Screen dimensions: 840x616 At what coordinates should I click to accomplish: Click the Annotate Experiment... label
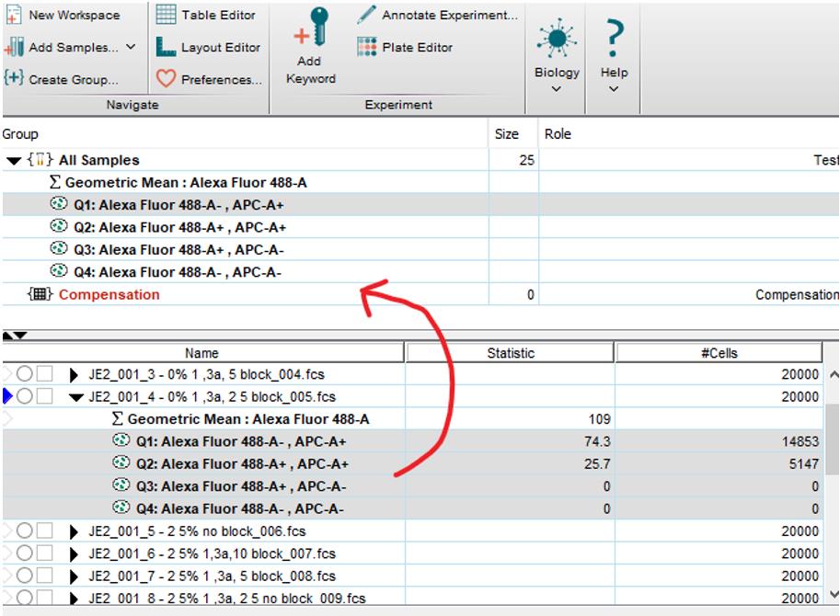(x=450, y=15)
